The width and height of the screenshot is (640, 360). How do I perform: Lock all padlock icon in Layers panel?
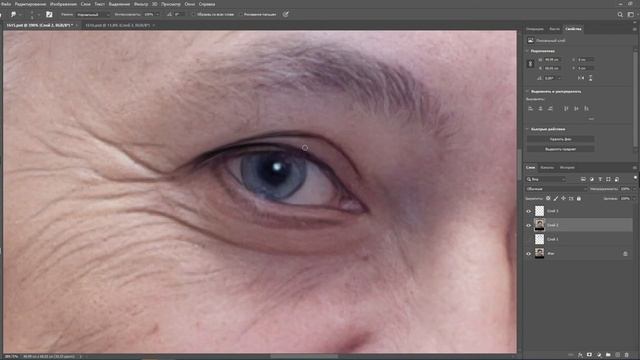click(x=579, y=198)
